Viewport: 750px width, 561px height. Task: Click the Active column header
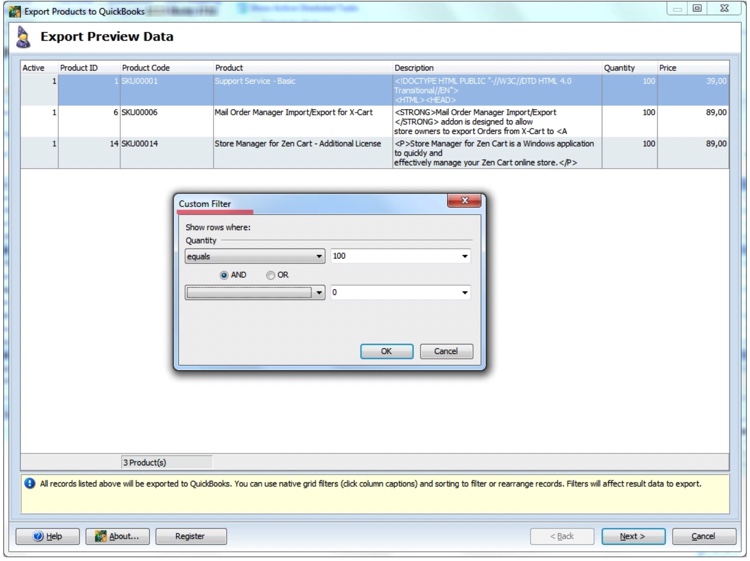pyautogui.click(x=40, y=68)
